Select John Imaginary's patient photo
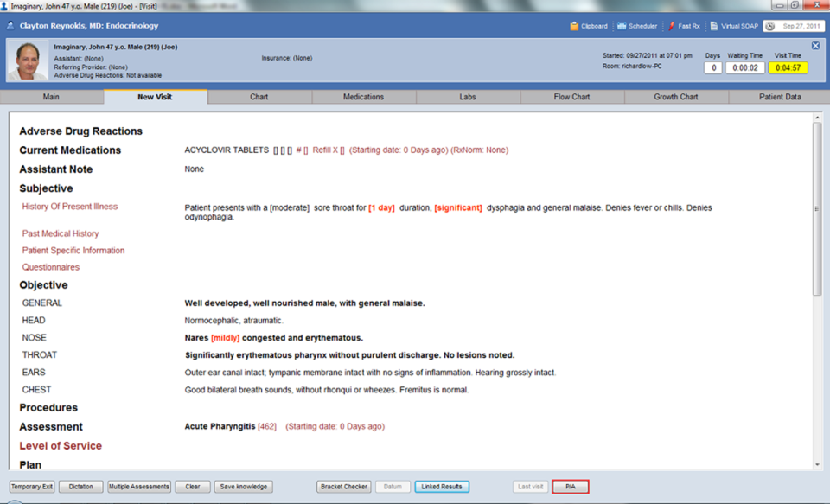Image resolution: width=830 pixels, height=504 pixels. pos(28,61)
